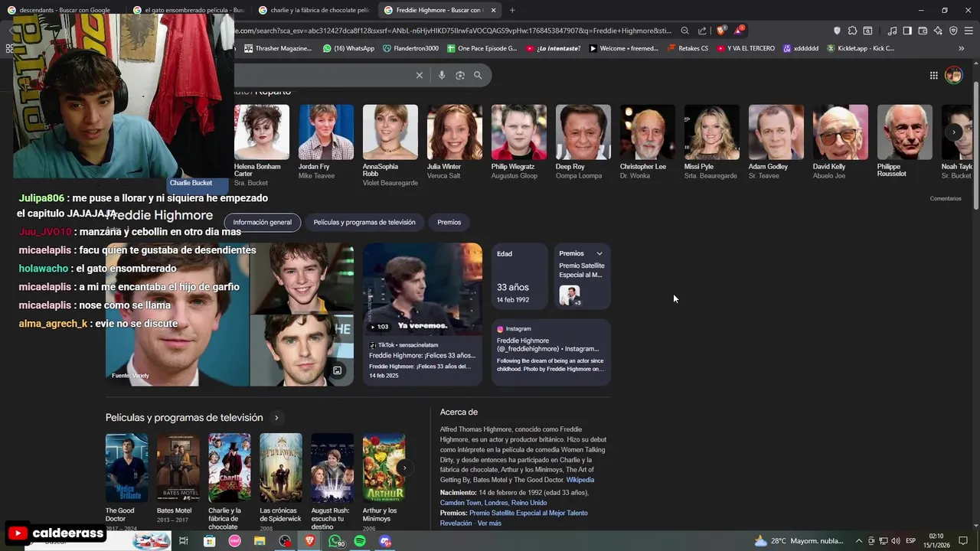Open the media playlist music-note icon
This screenshot has width=980, height=551.
click(892, 31)
